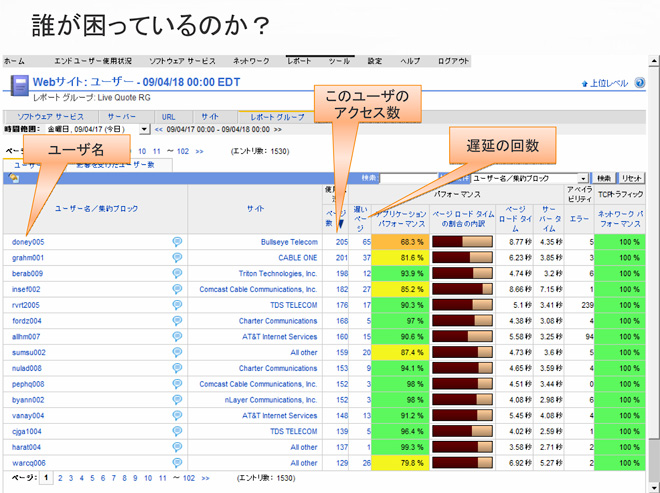Click ログアウト to sign out
The width and height of the screenshot is (660, 493).
click(x=453, y=61)
